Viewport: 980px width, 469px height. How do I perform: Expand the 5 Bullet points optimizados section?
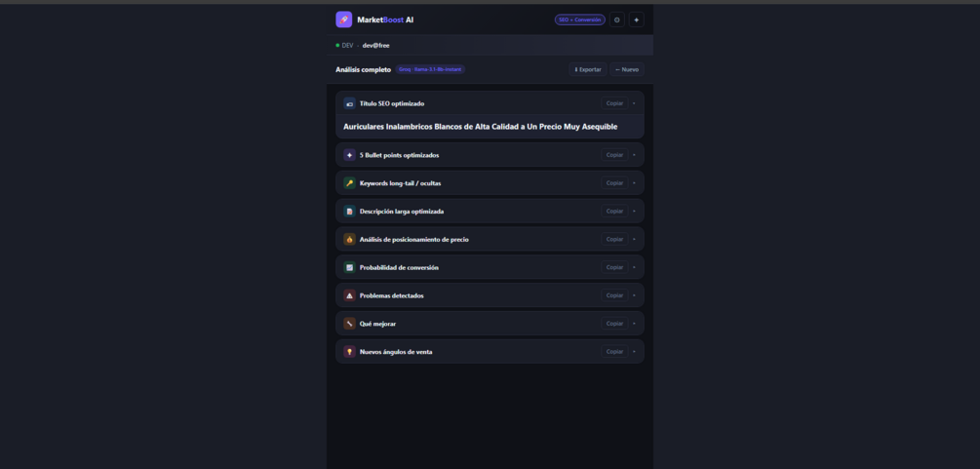(634, 155)
